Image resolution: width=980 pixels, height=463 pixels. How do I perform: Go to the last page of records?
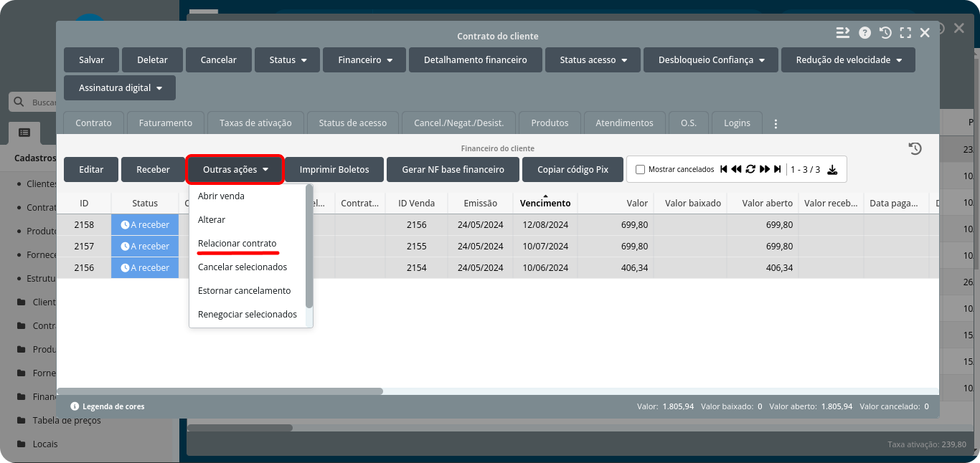click(x=777, y=169)
